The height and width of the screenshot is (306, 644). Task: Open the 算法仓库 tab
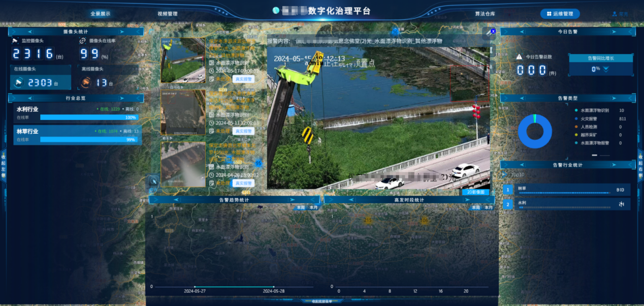tap(485, 14)
